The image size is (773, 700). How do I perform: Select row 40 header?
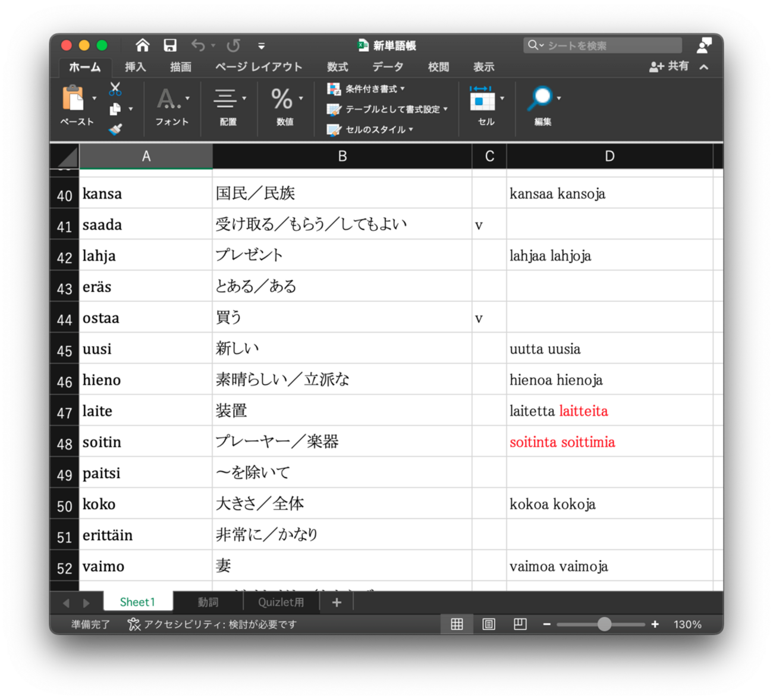click(65, 194)
